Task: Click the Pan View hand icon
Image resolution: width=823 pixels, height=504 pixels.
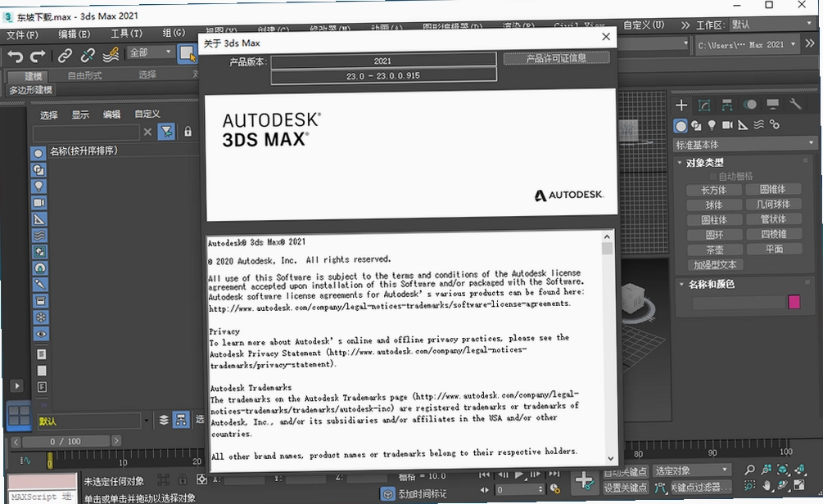Action: (766, 486)
